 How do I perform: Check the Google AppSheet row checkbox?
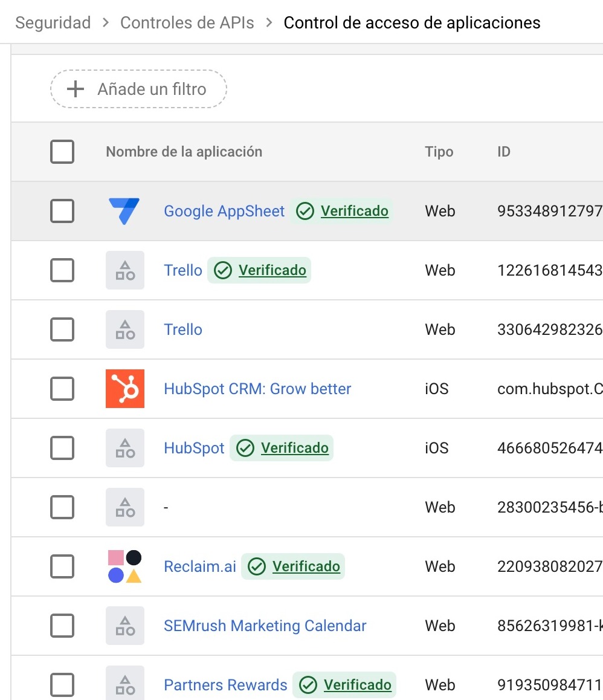[x=62, y=211]
